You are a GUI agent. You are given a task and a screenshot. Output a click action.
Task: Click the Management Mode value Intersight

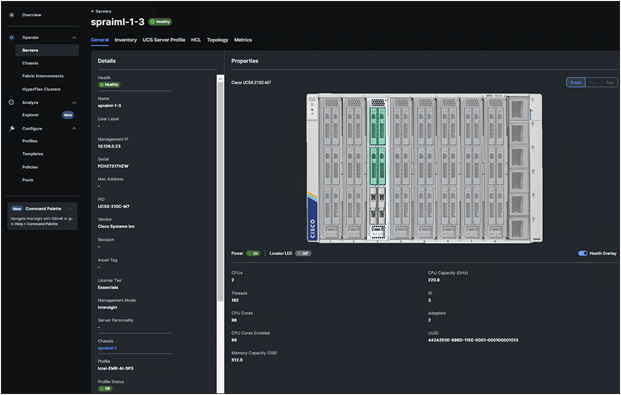107,307
